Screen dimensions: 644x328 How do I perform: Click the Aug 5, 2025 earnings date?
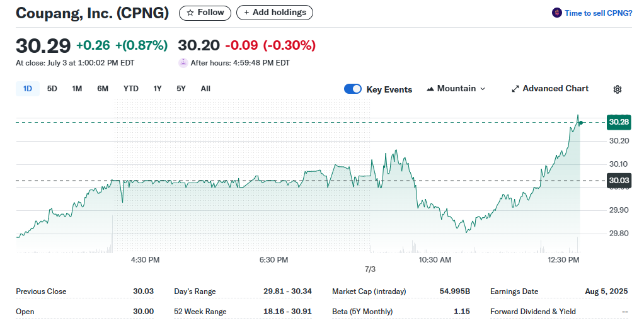pyautogui.click(x=607, y=291)
